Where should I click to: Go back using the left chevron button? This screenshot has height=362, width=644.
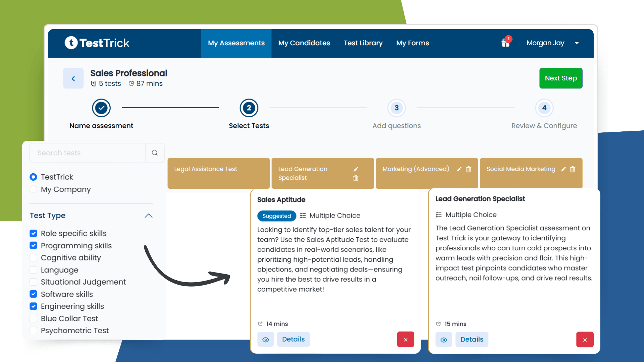(73, 78)
